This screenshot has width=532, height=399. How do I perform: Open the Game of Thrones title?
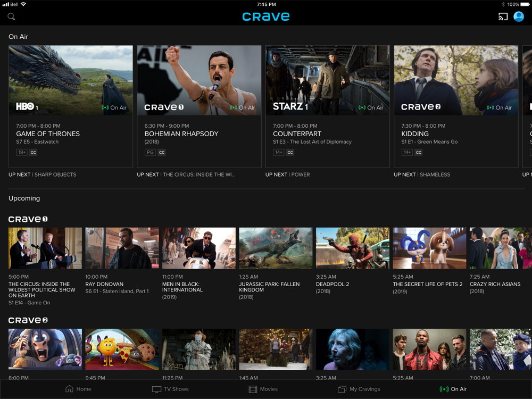click(48, 134)
